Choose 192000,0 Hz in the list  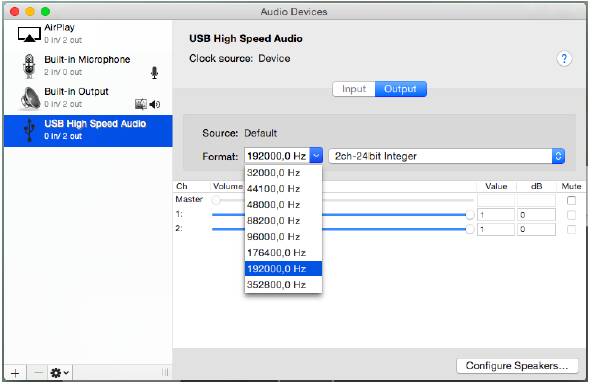pyautogui.click(x=283, y=269)
